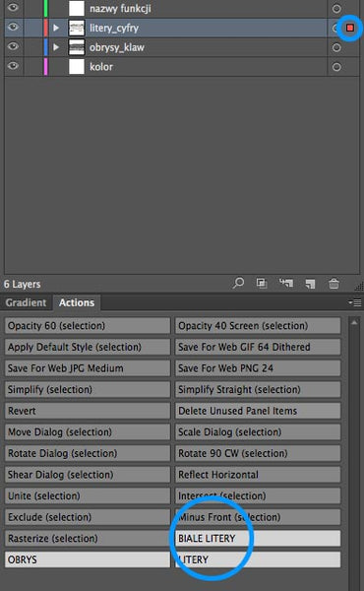
Task: Click litery_cyfry layer thumbnail
Action: (77, 28)
